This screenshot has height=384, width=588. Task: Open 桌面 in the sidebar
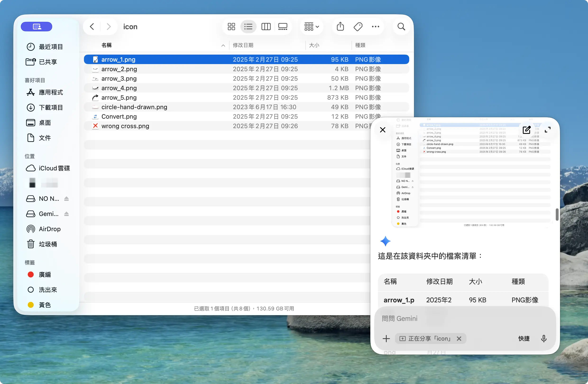tap(39, 123)
